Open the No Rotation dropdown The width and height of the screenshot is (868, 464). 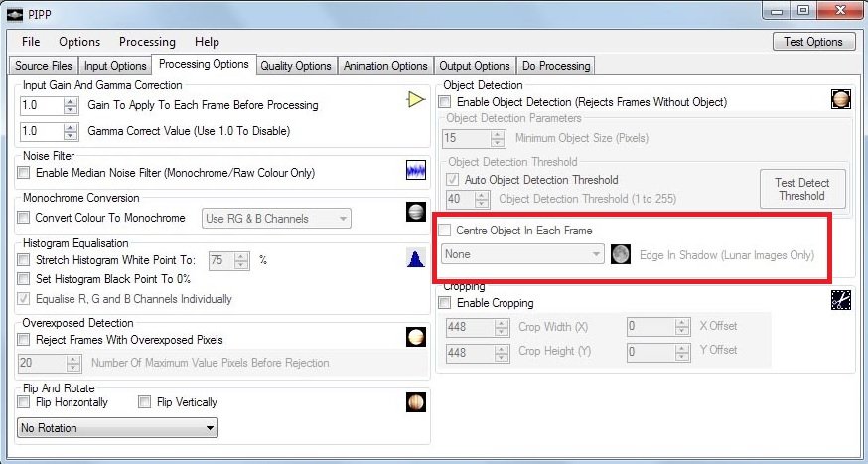tap(117, 428)
